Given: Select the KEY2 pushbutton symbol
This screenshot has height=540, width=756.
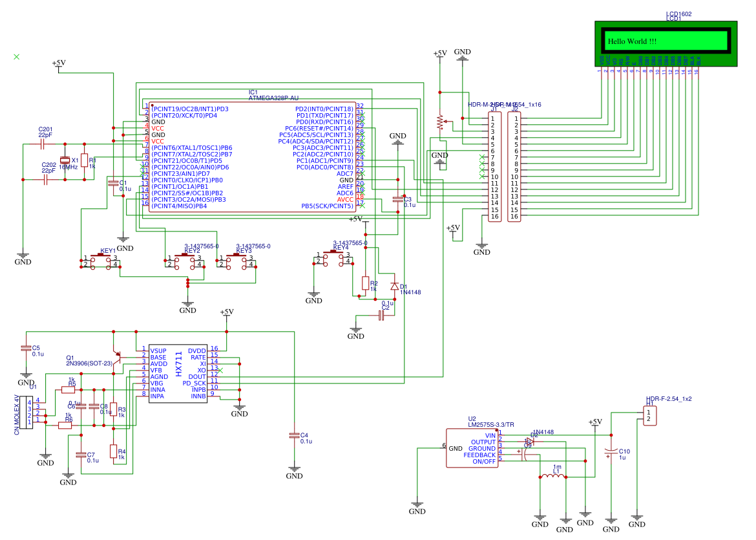Looking at the screenshot, I should pyautogui.click(x=184, y=261).
